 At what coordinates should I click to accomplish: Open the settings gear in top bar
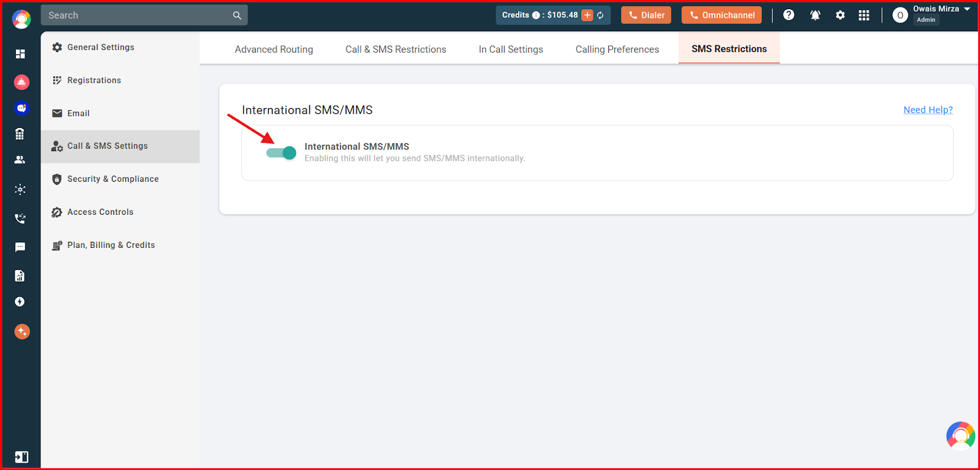840,15
